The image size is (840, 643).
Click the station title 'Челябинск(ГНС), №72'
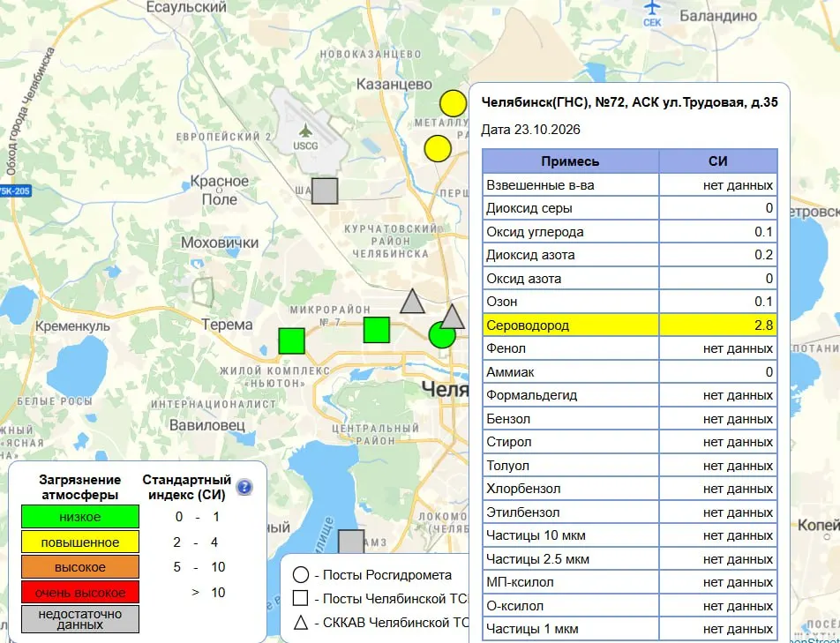pos(554,102)
